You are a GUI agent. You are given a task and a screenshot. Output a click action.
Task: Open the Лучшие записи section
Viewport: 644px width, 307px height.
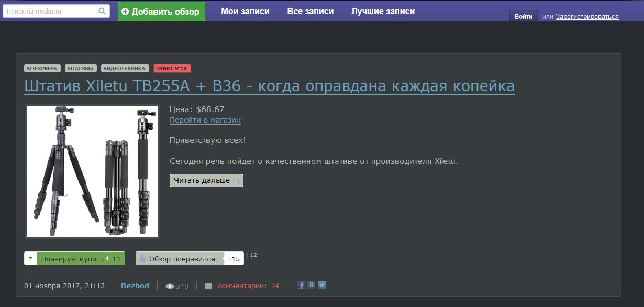(382, 11)
